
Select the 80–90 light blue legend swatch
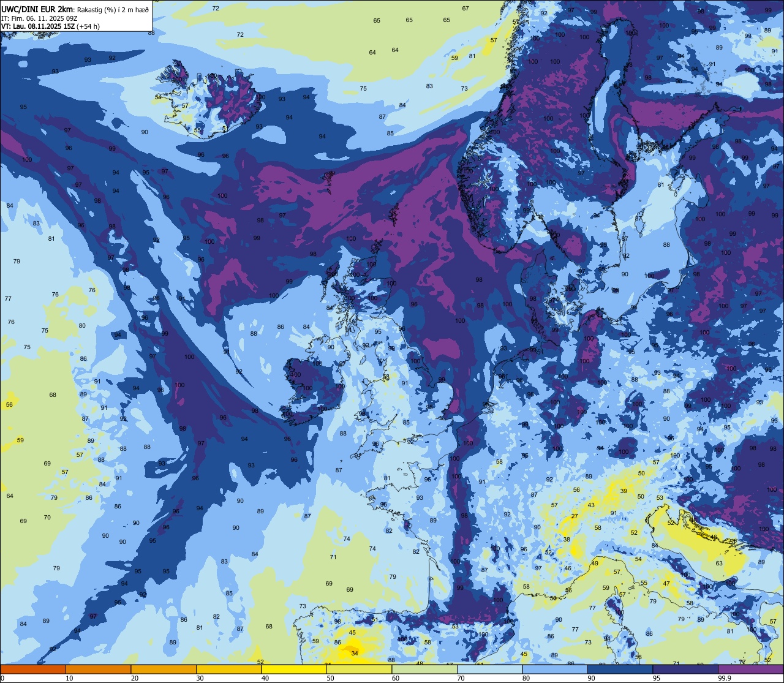pyautogui.click(x=555, y=669)
